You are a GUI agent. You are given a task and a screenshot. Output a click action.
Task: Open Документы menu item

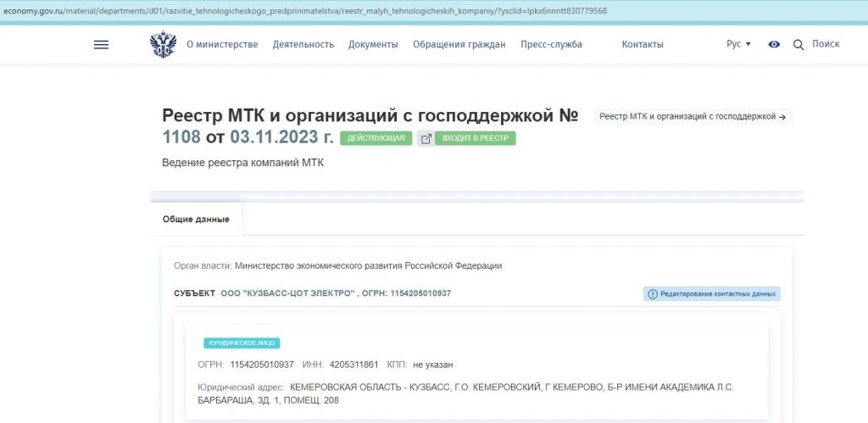point(373,45)
